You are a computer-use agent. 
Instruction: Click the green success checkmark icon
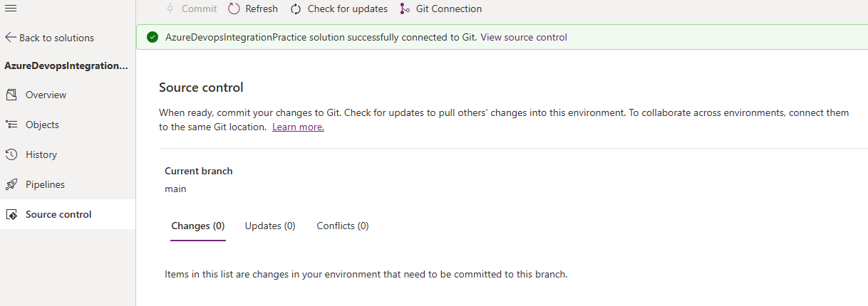pos(153,37)
